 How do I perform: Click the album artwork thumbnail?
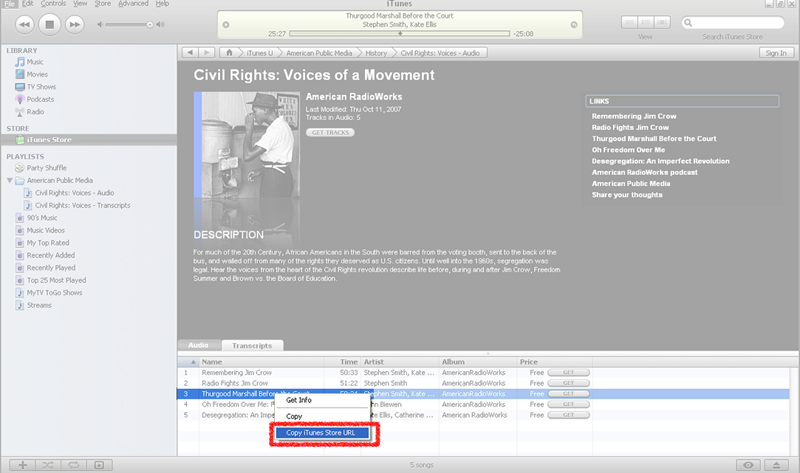click(247, 145)
